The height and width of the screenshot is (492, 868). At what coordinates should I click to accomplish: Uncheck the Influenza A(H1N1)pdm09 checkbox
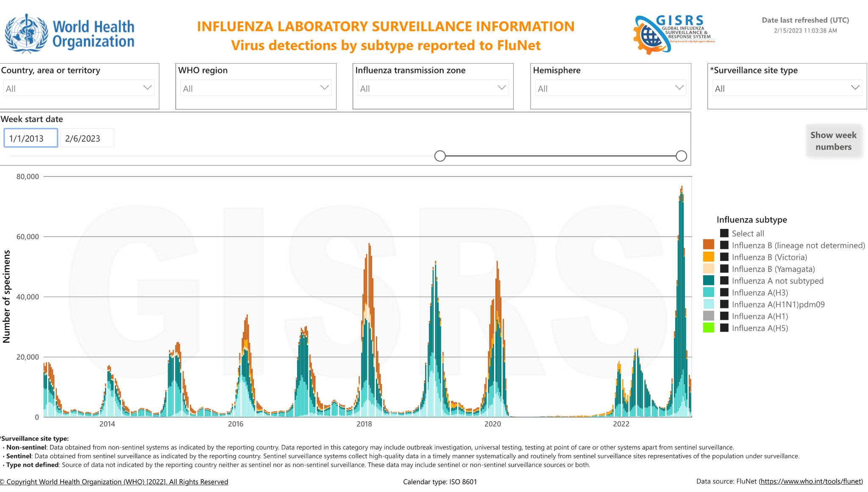(x=724, y=304)
